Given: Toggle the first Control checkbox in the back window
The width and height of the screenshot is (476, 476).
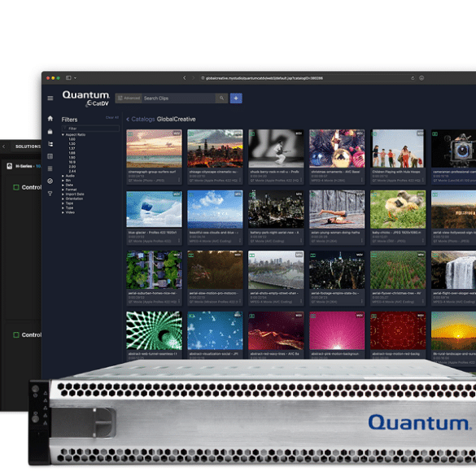Looking at the screenshot, I should (16, 187).
